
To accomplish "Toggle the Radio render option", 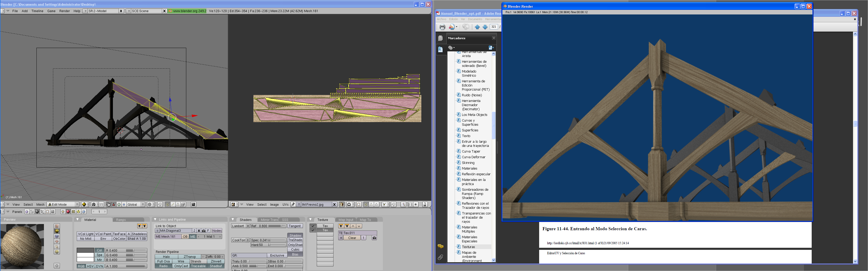I will pyautogui.click(x=164, y=266).
